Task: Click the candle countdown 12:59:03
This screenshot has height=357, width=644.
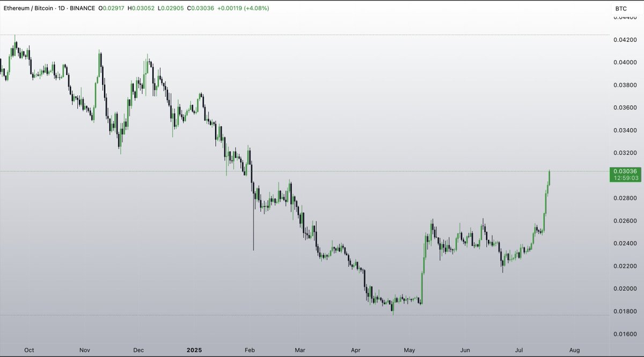Action: (626, 178)
